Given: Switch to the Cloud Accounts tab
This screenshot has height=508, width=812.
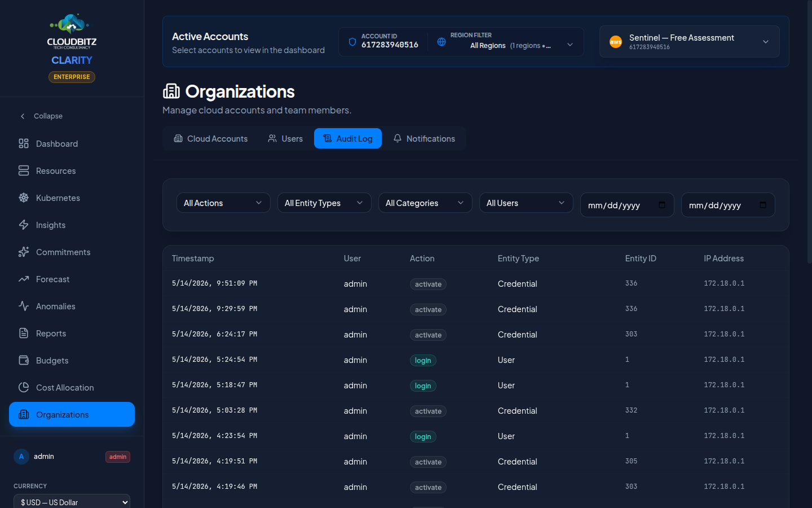Looking at the screenshot, I should click(210, 138).
